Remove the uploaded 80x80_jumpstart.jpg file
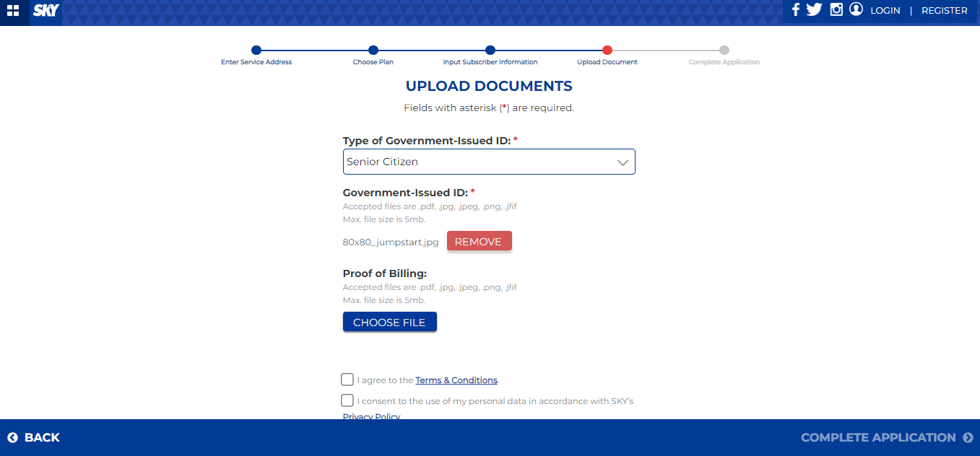The width and height of the screenshot is (980, 456). coord(479,242)
